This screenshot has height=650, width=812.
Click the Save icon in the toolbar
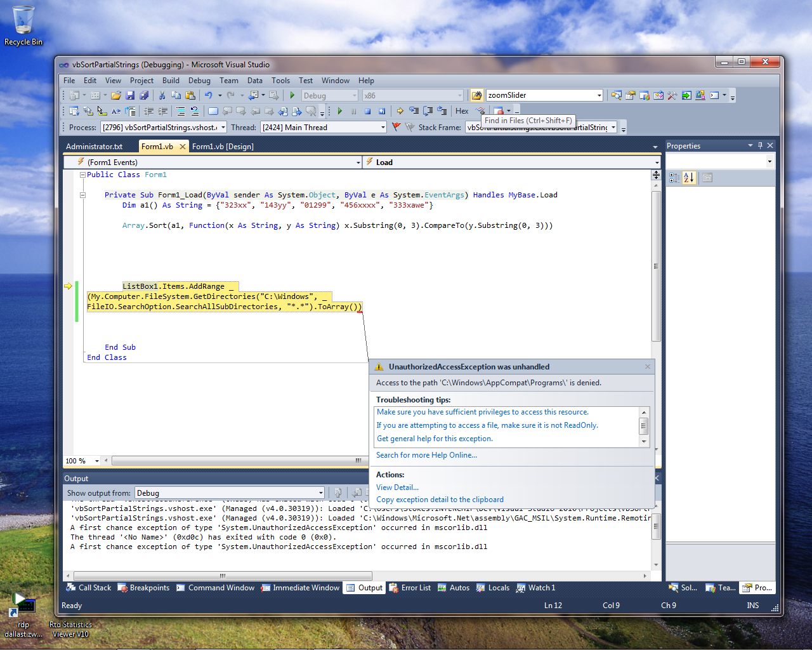point(130,95)
